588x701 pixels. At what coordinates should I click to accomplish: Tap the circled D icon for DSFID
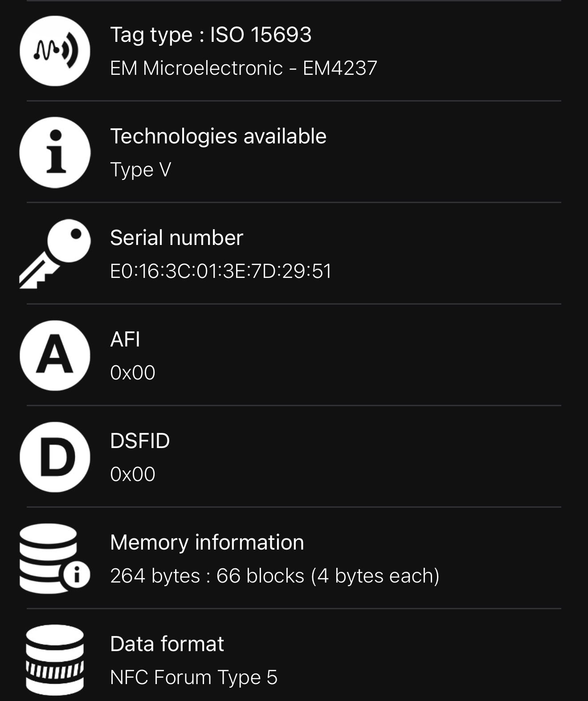[x=55, y=457]
